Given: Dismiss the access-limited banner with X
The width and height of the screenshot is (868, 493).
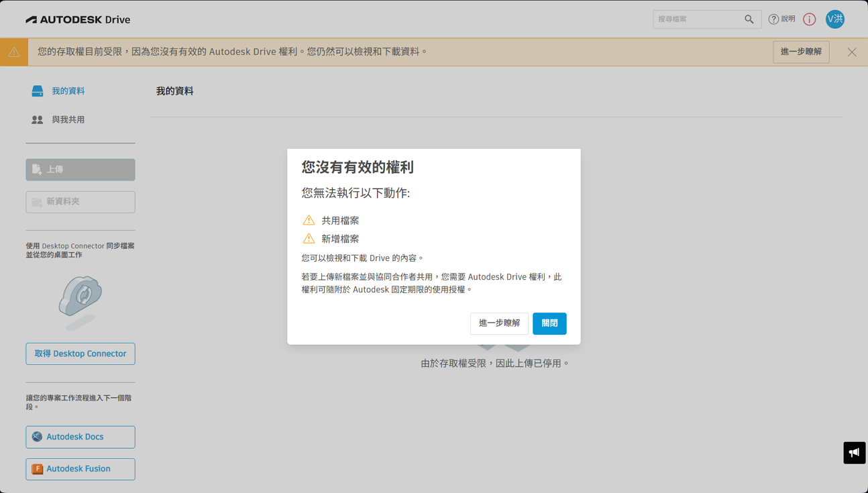Looking at the screenshot, I should pos(851,52).
